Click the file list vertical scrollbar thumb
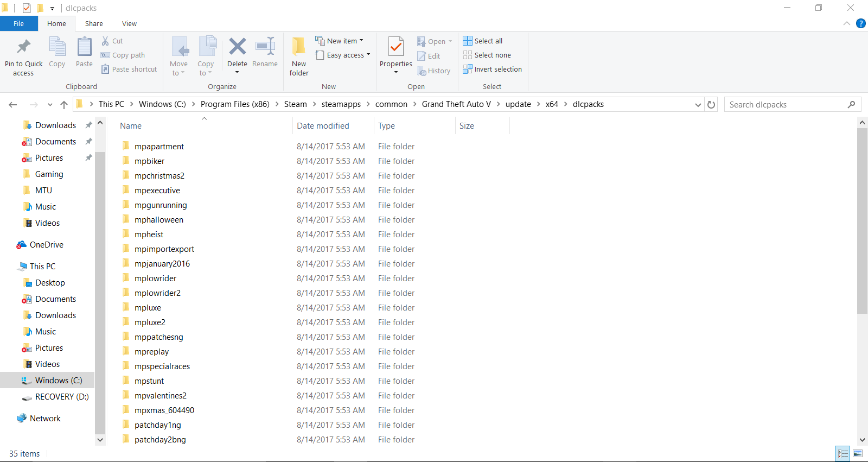 click(x=862, y=221)
